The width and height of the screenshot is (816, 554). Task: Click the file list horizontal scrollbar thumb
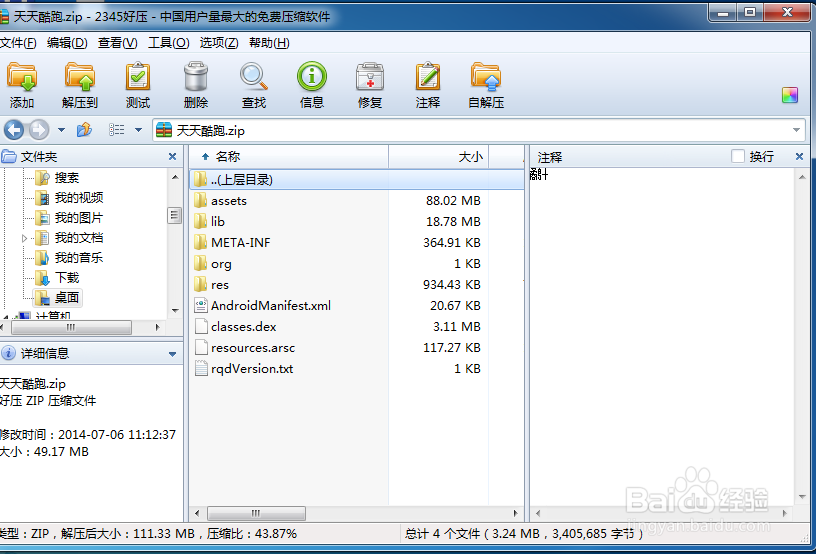256,513
